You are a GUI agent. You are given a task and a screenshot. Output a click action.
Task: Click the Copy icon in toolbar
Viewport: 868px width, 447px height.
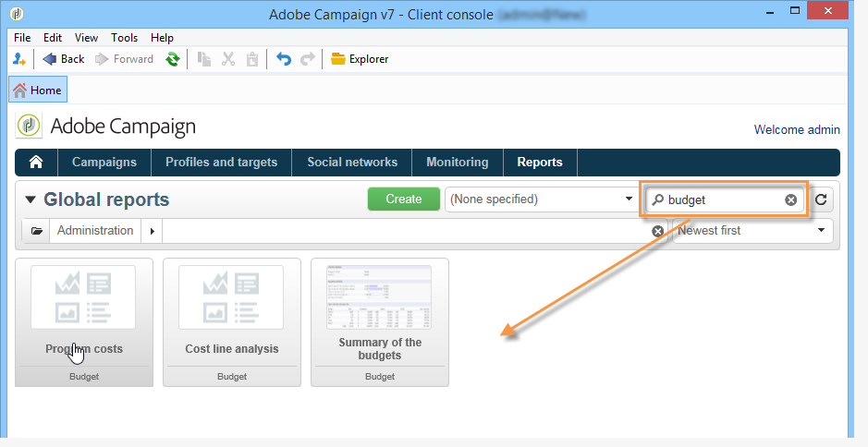point(204,58)
